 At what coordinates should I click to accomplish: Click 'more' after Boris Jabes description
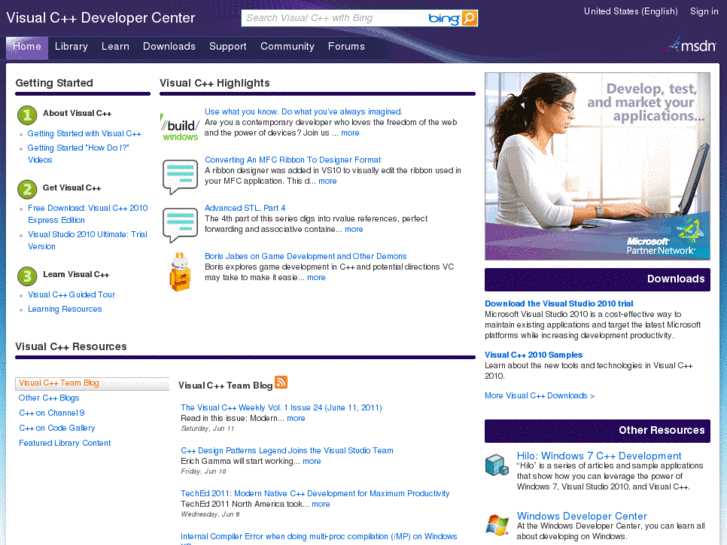pos(316,278)
